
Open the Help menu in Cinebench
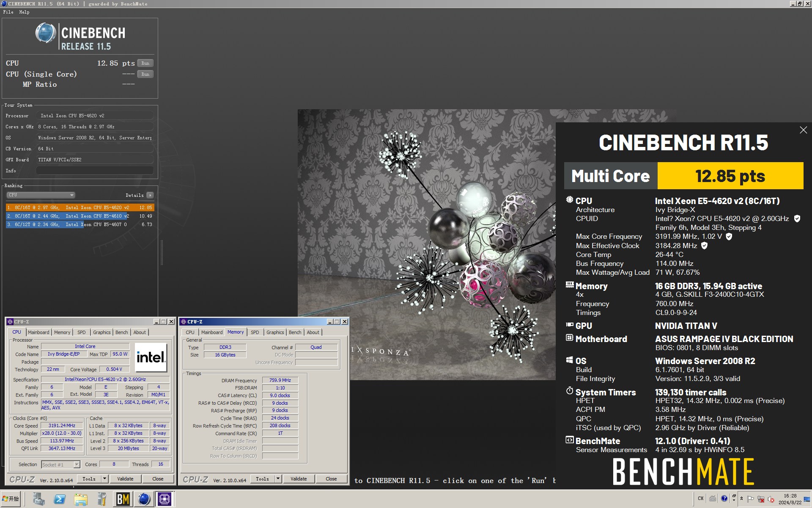click(24, 12)
